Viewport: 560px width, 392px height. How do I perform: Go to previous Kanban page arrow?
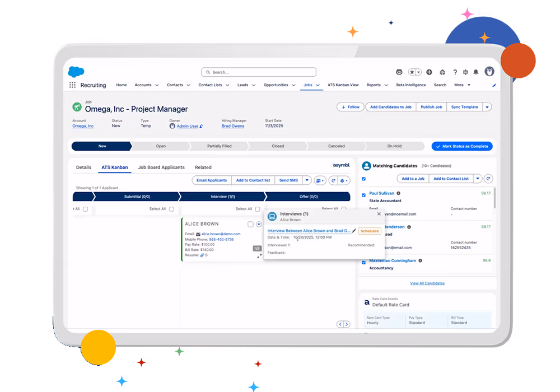pos(340,324)
